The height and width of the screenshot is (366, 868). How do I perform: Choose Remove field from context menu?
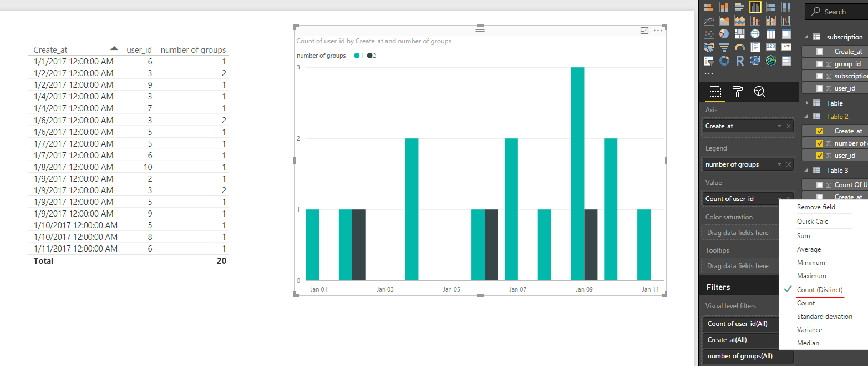tap(816, 207)
